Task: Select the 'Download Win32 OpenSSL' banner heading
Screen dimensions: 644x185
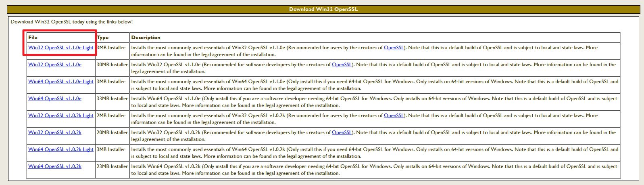Action: click(323, 9)
